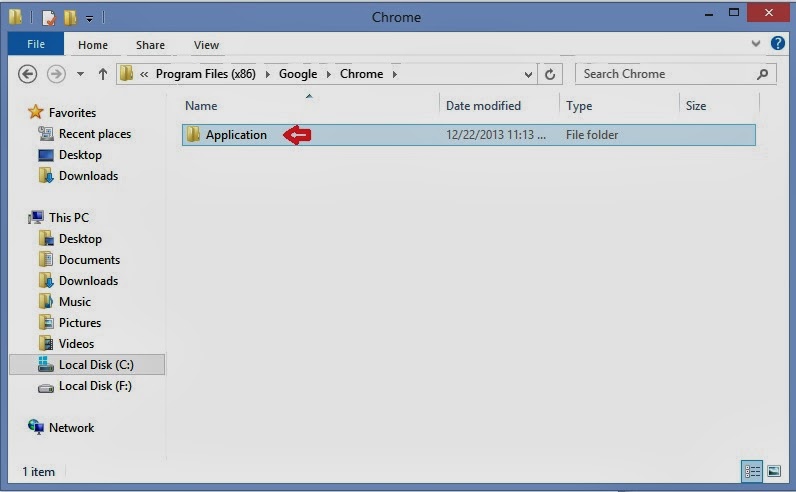
Task: Click the Documents folder icon
Action: [46, 259]
